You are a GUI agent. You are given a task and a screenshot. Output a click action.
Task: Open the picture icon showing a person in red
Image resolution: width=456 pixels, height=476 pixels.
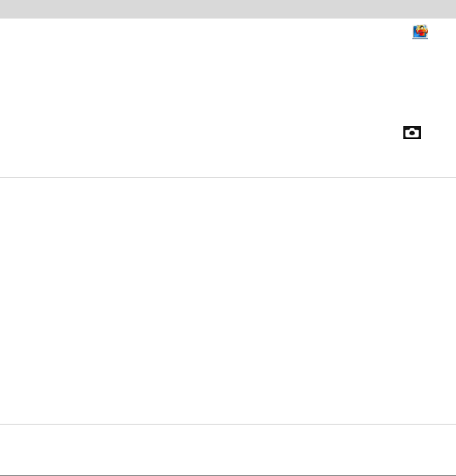[x=420, y=32]
